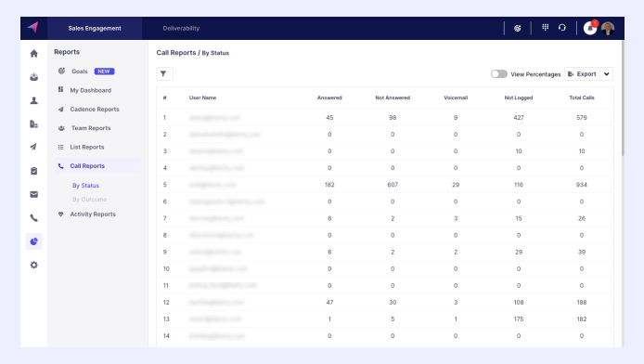644x364 pixels.
Task: Open the notification bell with red badge
Action: click(590, 28)
